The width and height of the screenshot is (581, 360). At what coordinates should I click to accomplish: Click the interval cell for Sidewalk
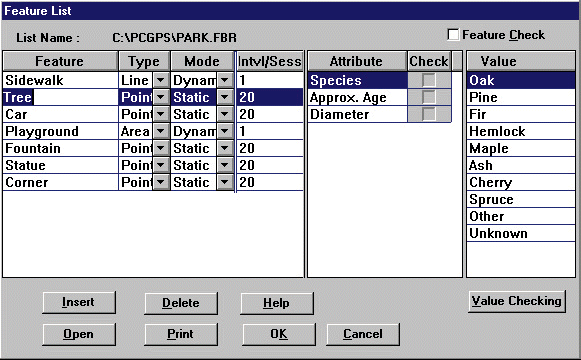[x=270, y=80]
